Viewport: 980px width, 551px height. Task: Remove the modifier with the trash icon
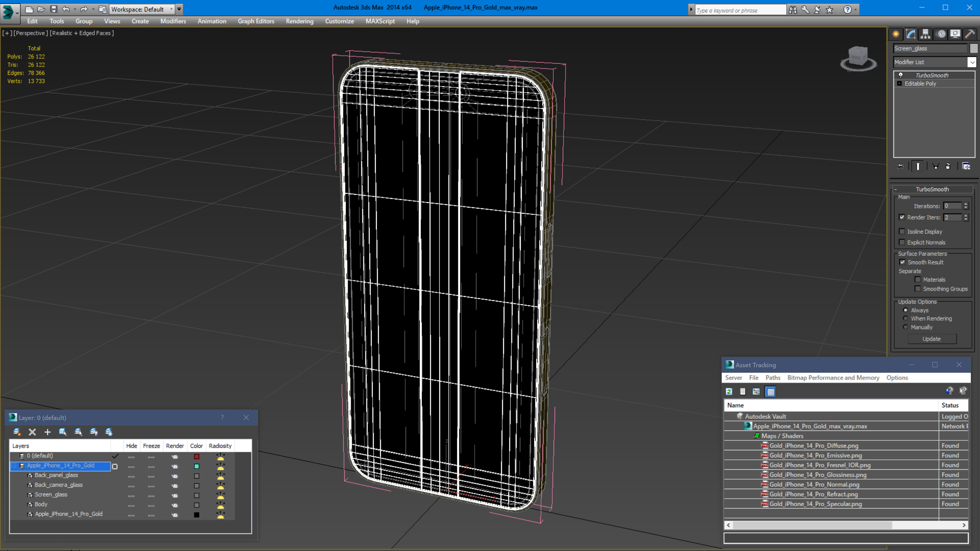pyautogui.click(x=948, y=166)
